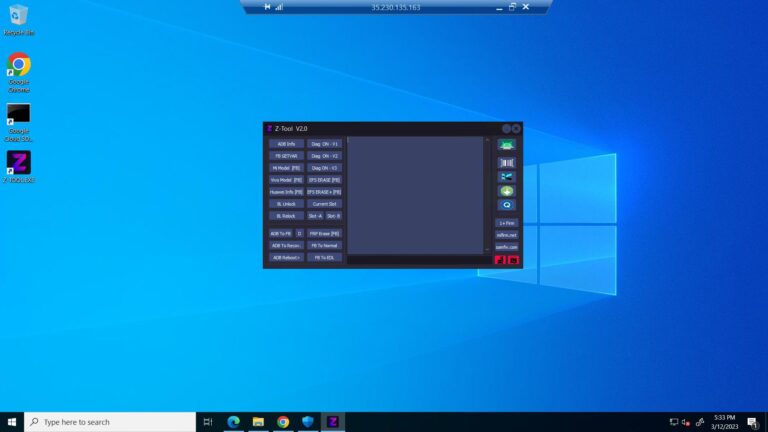
Task: Select the Recycle Bin desktop icon
Action: tap(19, 20)
